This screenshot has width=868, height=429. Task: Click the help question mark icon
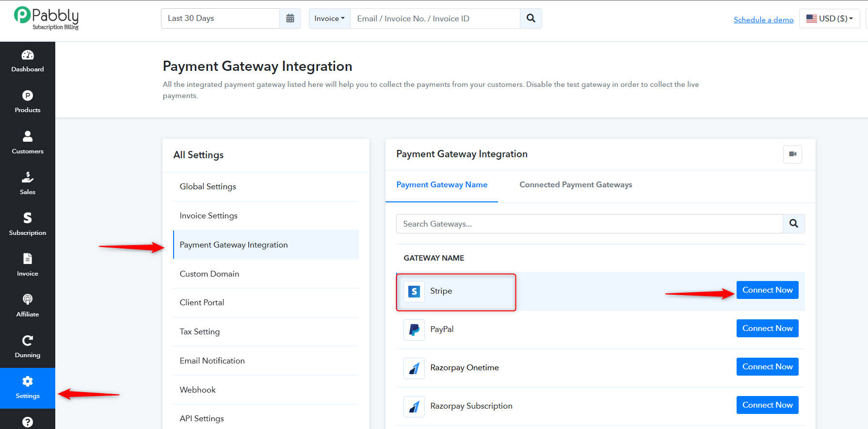click(28, 422)
